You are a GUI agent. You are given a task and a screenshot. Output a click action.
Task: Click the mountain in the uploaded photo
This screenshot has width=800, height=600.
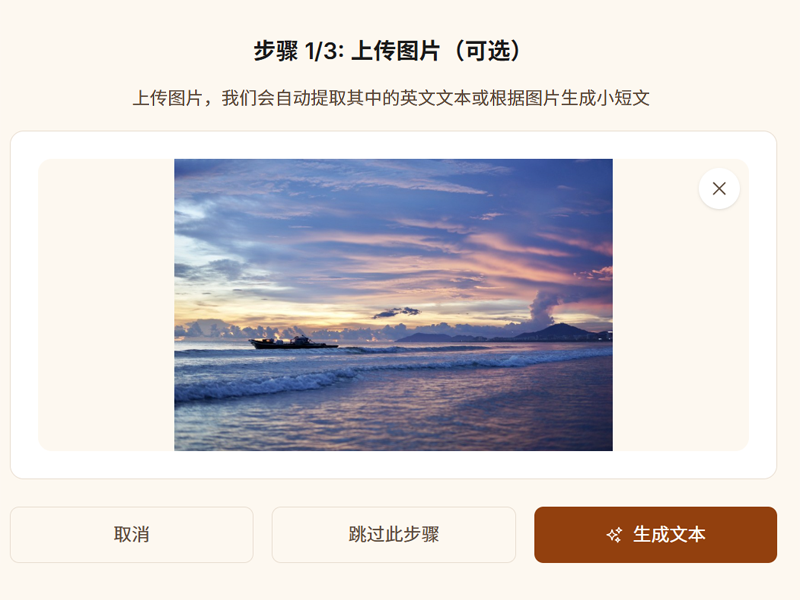pos(559,332)
